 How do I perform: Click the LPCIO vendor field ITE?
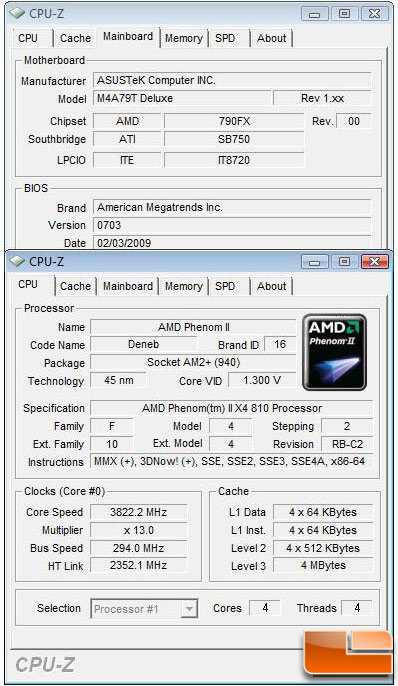[127, 160]
